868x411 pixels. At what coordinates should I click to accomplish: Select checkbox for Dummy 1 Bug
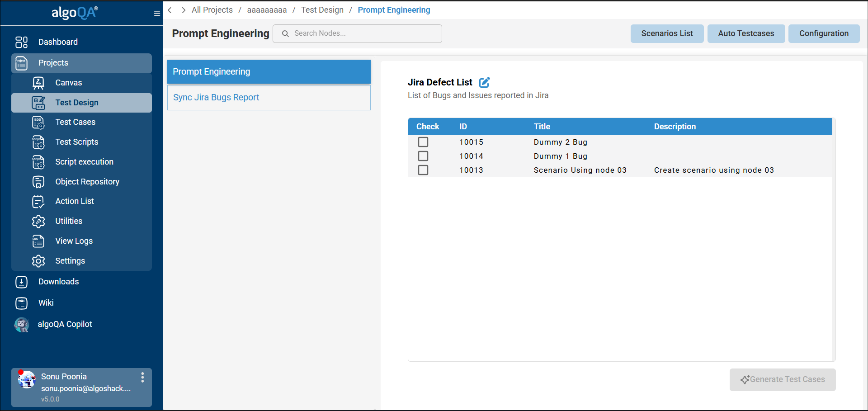coord(423,156)
